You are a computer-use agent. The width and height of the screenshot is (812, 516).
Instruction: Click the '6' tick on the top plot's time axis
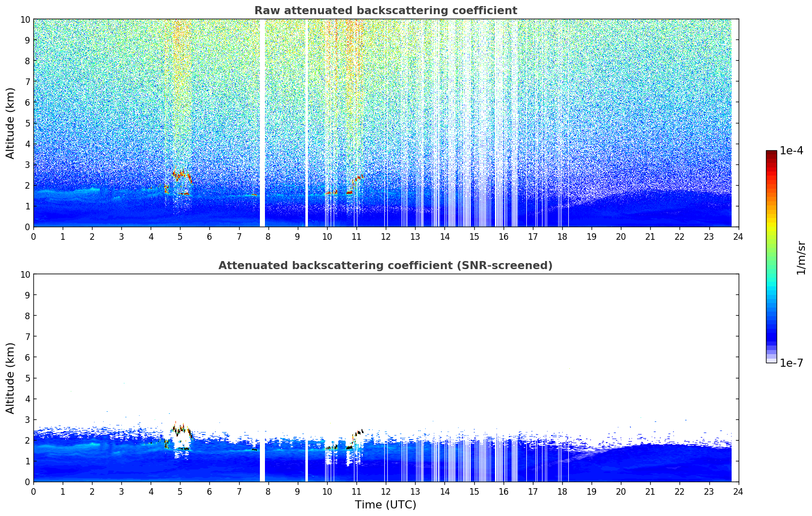[209, 236]
